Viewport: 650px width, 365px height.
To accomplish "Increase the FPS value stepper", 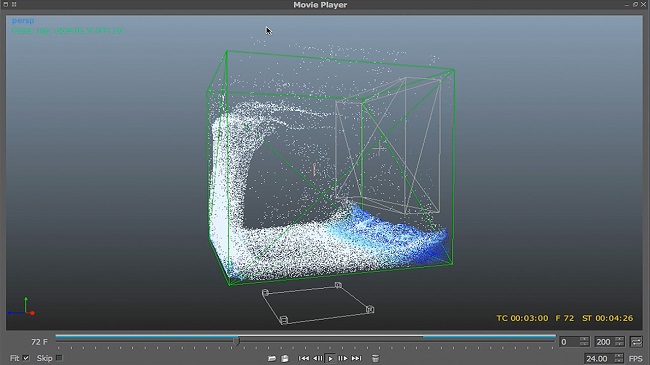I will point(619,356).
